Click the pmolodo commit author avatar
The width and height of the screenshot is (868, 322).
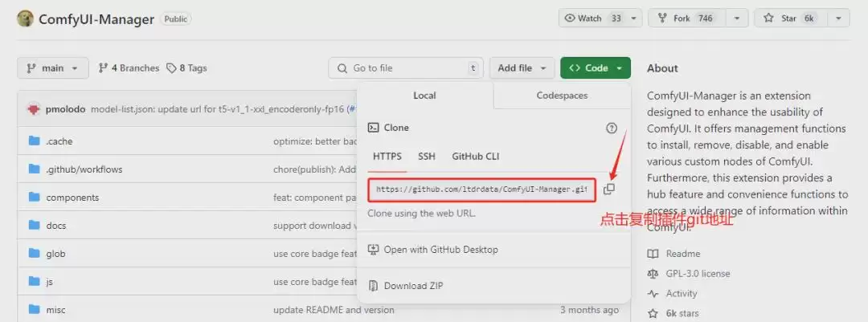click(35, 109)
